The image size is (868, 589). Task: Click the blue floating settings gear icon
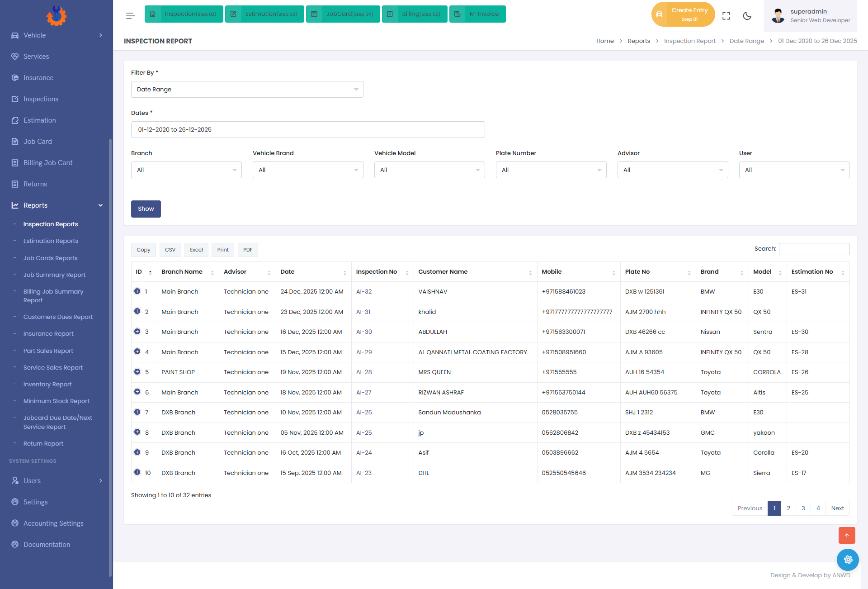(848, 560)
